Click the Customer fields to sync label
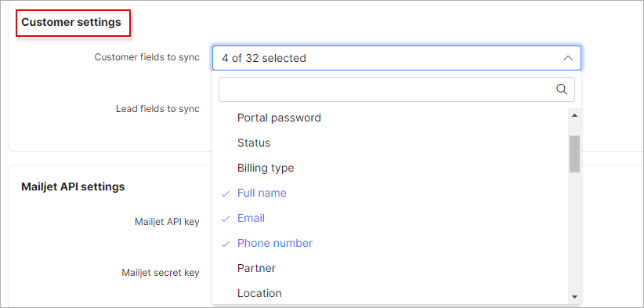Image resolution: width=644 pixels, height=308 pixels. click(147, 57)
